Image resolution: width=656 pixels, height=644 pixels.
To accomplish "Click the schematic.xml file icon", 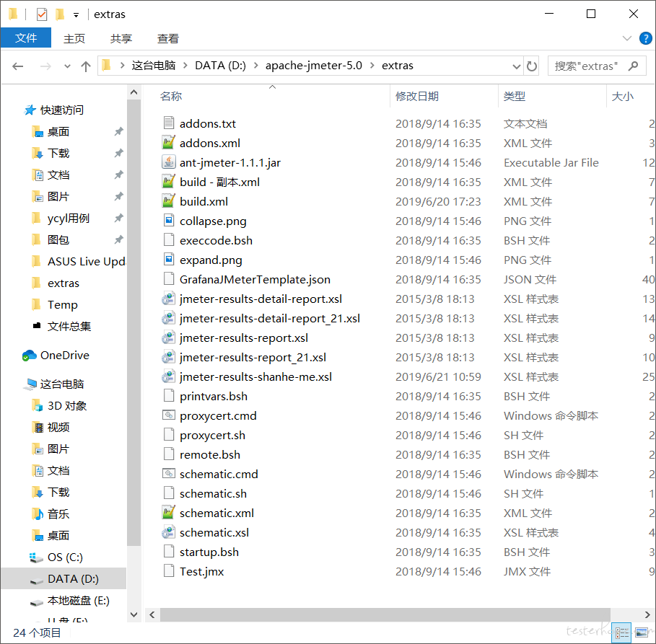I will click(169, 512).
